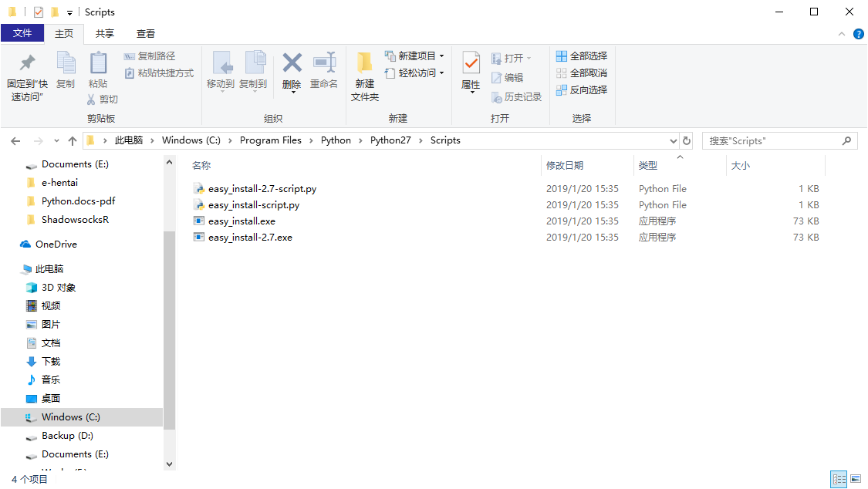This screenshot has height=489, width=868.
Task: Click Copy path in clipboard group
Action: tap(150, 56)
